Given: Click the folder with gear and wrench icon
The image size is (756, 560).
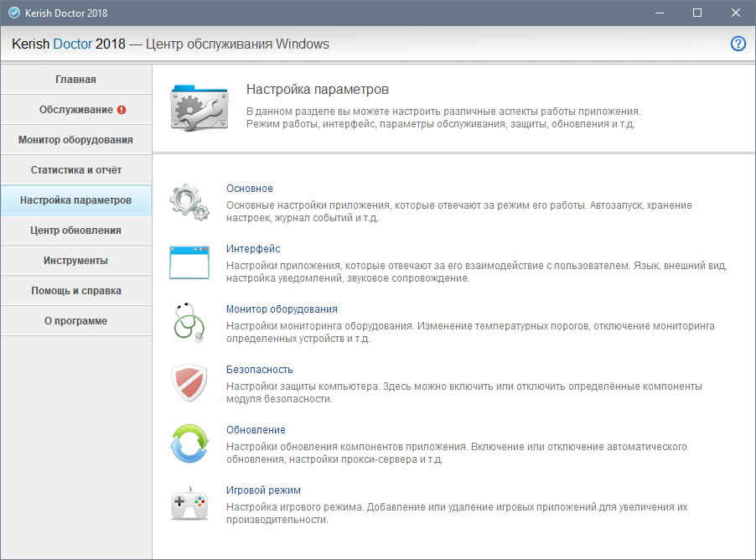Looking at the screenshot, I should (199, 107).
